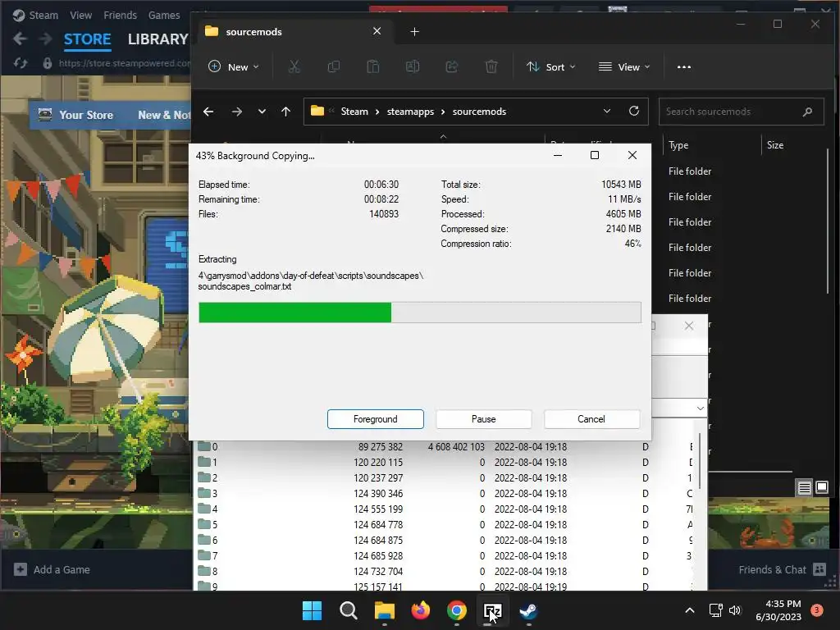The width and height of the screenshot is (840, 630).
Task: Close the sourcemods tab
Action: click(377, 31)
